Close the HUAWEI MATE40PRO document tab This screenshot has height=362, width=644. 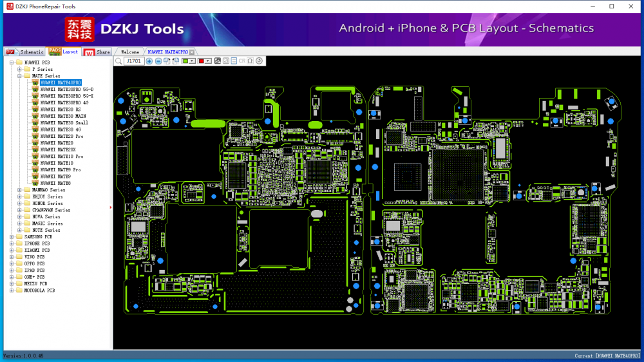point(192,52)
